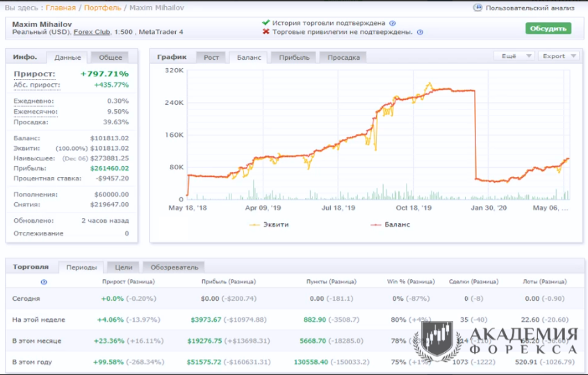
Task: Switch to the Общее info tab
Action: [x=110, y=58]
